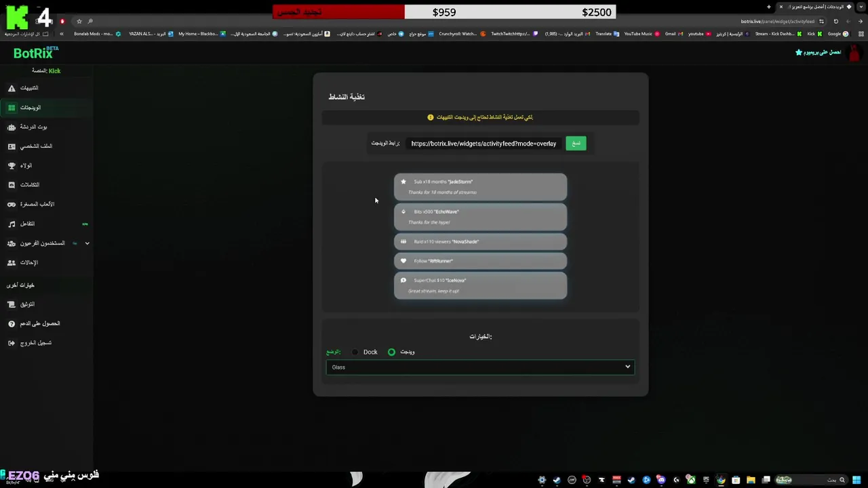Screen dimensions: 868x488
Task: Click the yellow warning info icon
Action: [430, 117]
